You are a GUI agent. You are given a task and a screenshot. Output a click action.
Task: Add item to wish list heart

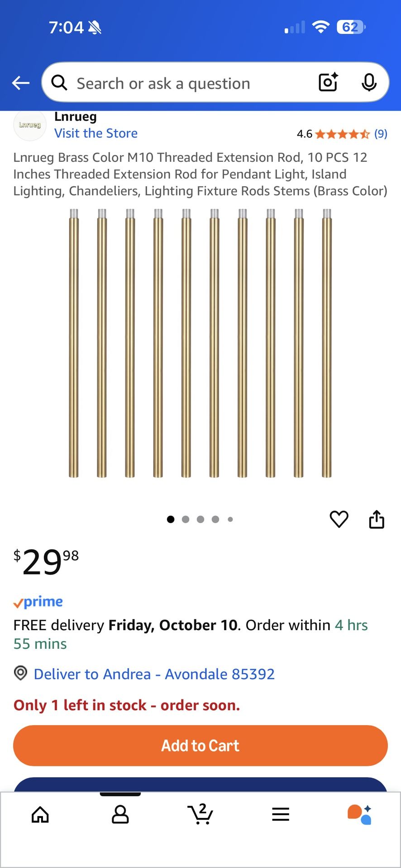pos(339,519)
